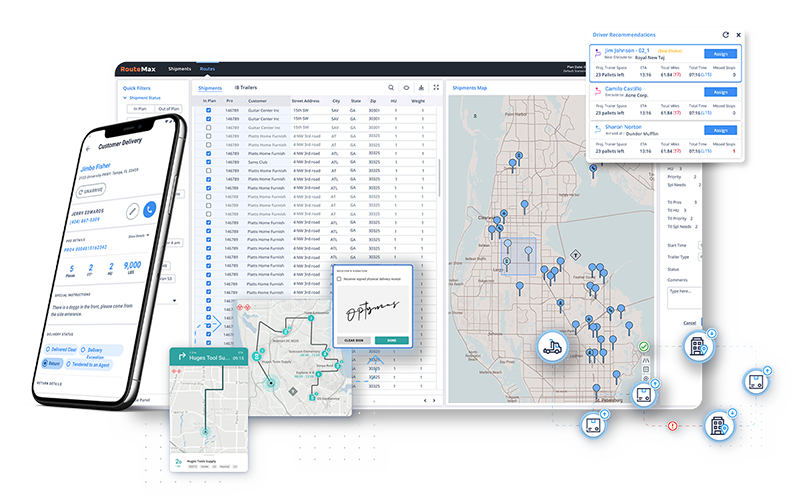Click the RouteMax logo
Viewport: 800px width, 503px height.
(138, 69)
